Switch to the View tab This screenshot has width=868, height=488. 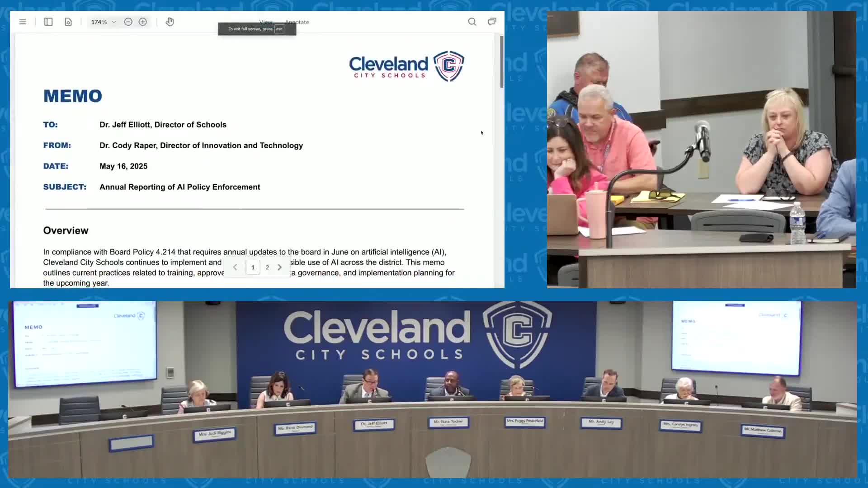pyautogui.click(x=265, y=22)
